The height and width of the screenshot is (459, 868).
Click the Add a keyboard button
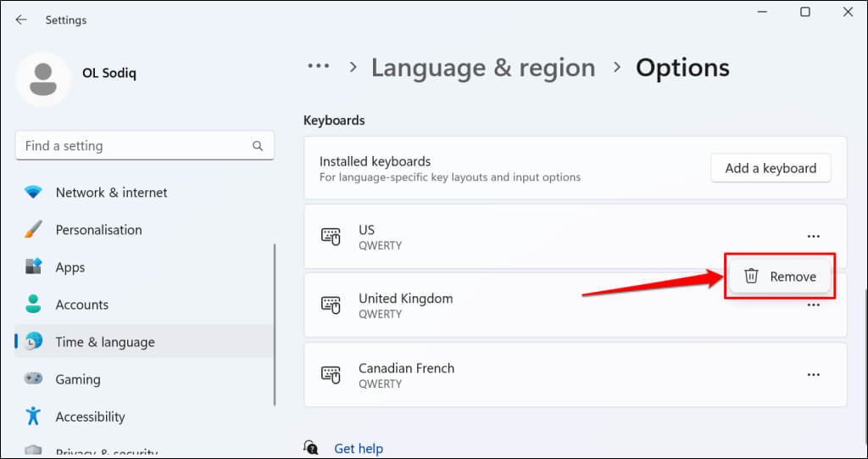coord(771,168)
